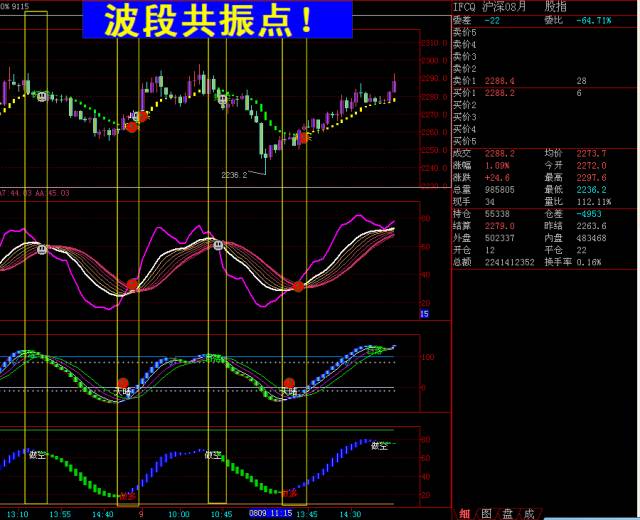The height and width of the screenshot is (520, 640).
Task: Click the second red dot on the moving-average indicator
Action: coord(298,287)
